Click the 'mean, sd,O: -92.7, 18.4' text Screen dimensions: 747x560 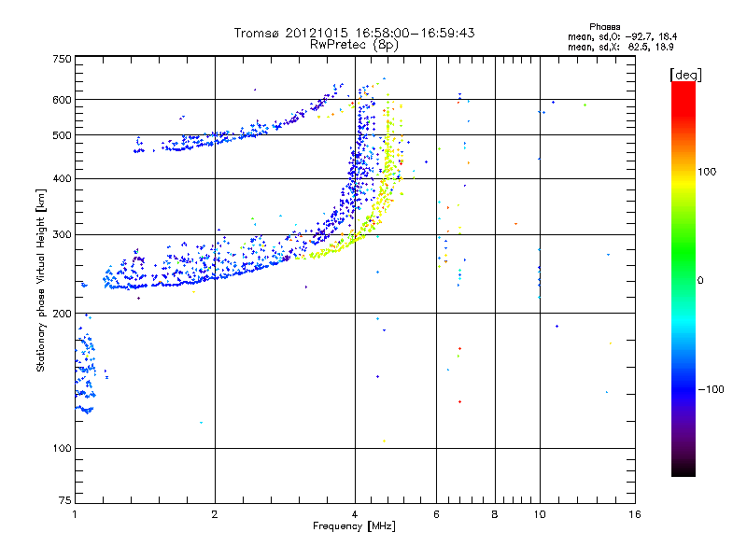tap(622, 36)
